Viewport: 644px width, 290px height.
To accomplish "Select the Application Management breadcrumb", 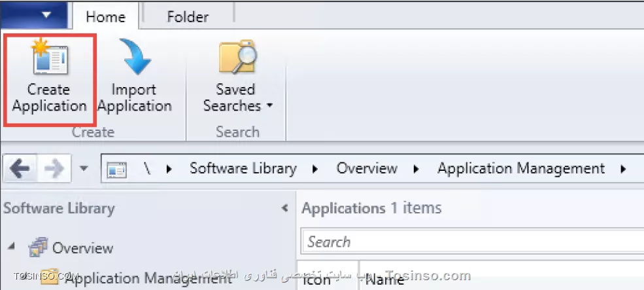I will point(521,168).
